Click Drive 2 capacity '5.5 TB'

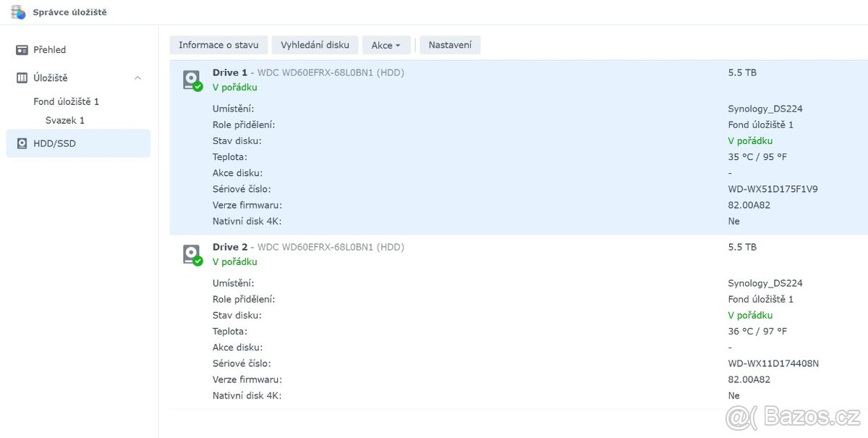coord(742,247)
